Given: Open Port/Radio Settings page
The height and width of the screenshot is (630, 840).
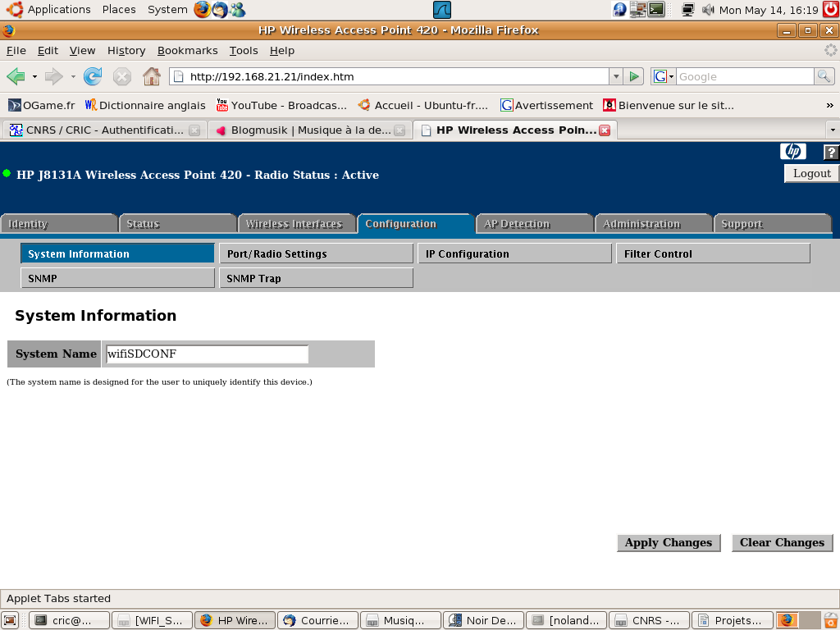Looking at the screenshot, I should (x=316, y=253).
